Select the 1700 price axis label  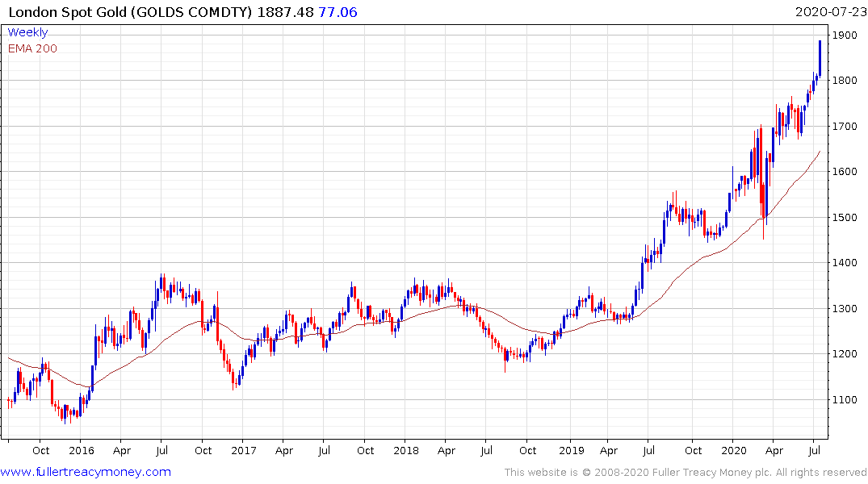tap(845, 126)
